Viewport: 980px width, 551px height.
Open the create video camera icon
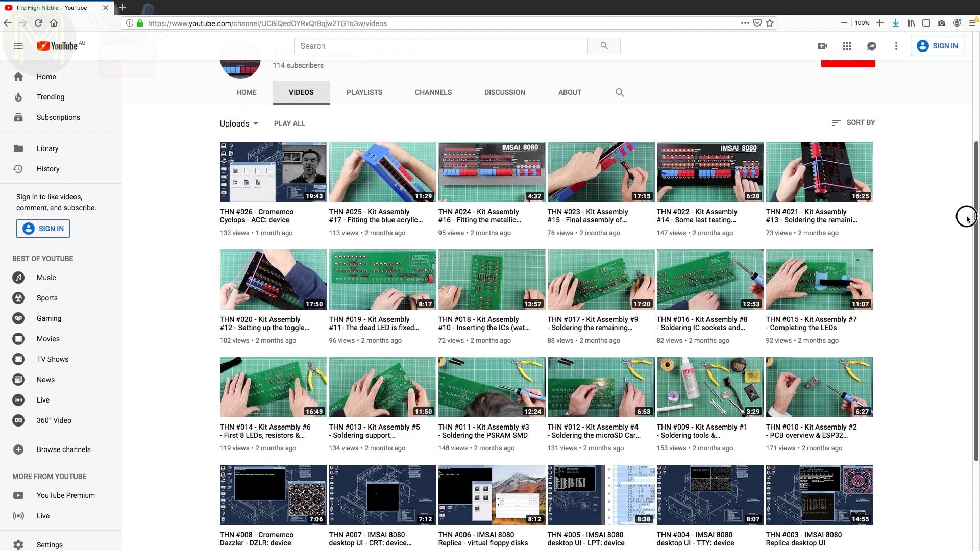point(823,46)
